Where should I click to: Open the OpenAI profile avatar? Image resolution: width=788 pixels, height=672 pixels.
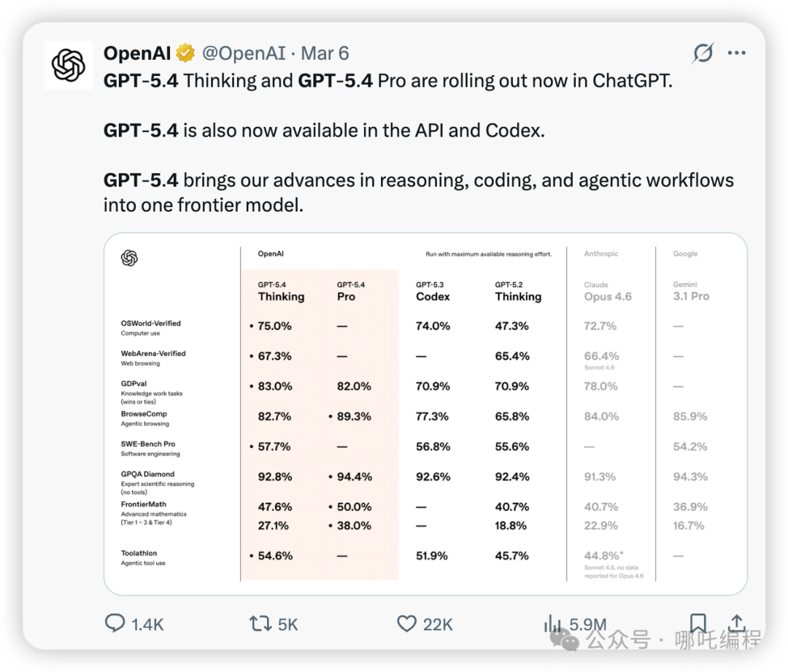click(x=69, y=65)
